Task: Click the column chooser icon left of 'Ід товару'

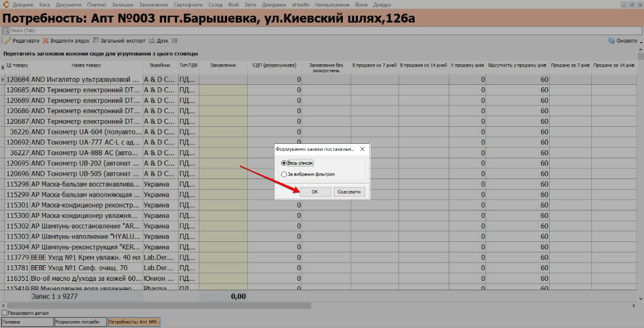Action: (3, 67)
